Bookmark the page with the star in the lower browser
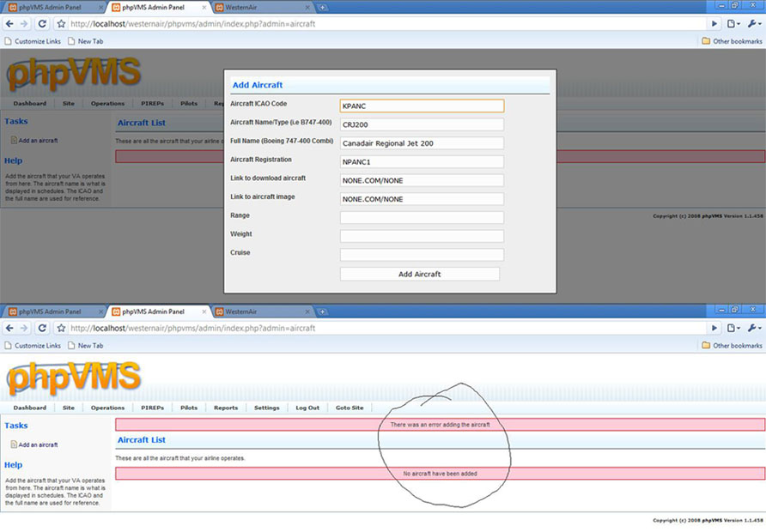 click(61, 328)
